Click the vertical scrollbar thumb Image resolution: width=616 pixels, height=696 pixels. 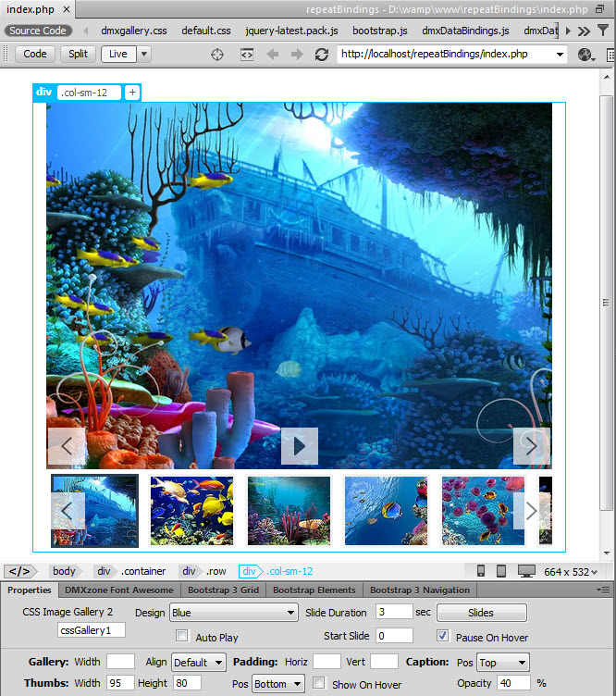point(606,303)
